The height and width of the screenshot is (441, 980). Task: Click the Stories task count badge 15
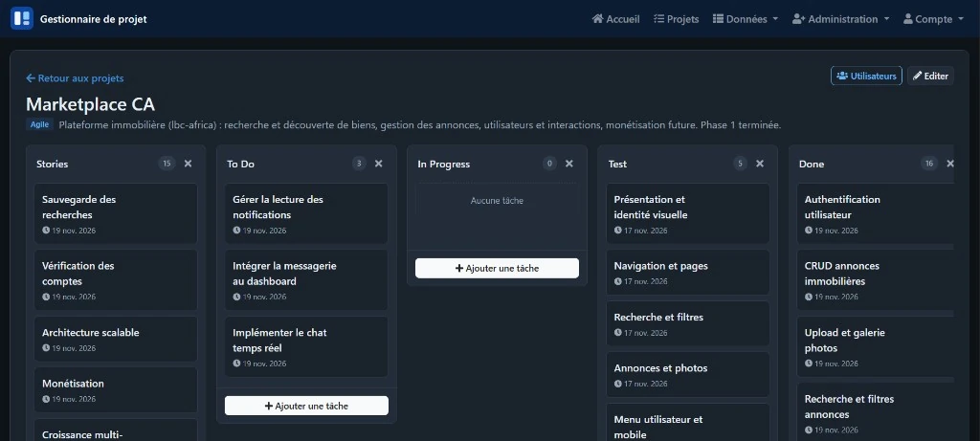pos(167,164)
